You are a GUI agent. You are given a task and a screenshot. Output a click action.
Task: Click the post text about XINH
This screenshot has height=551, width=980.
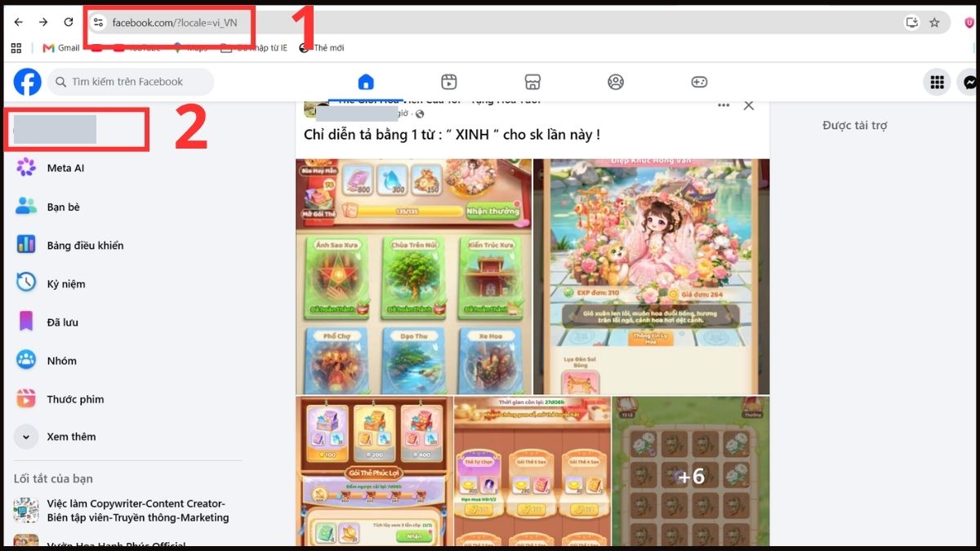click(452, 135)
